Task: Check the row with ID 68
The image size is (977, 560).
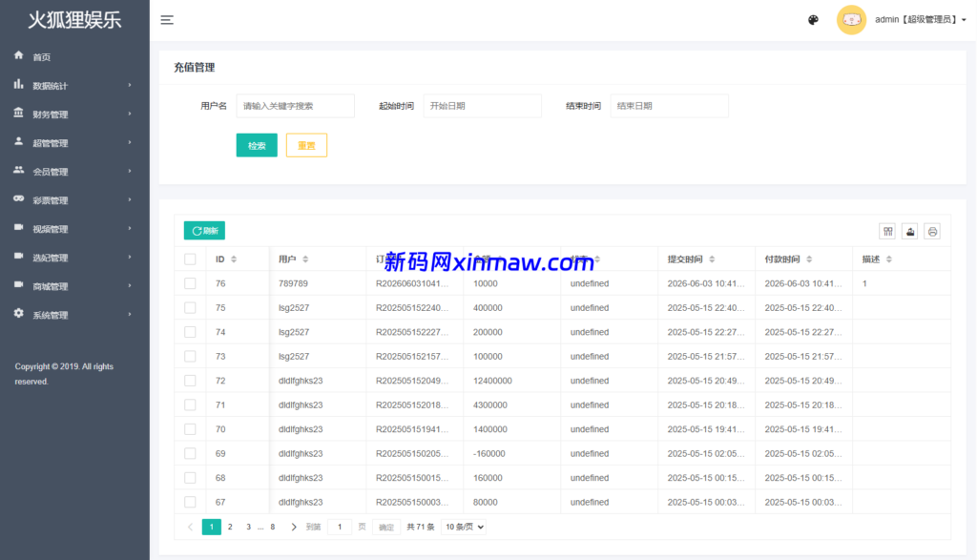Action: click(190, 478)
